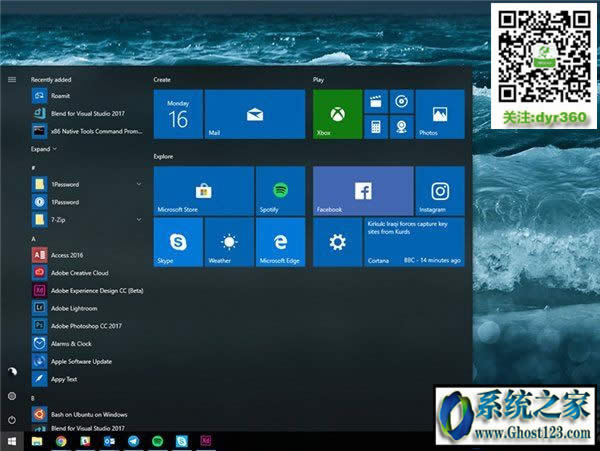Screen dimensions: 600x451
Task: Toggle the hamburger menu in Start
Action: click(12, 79)
